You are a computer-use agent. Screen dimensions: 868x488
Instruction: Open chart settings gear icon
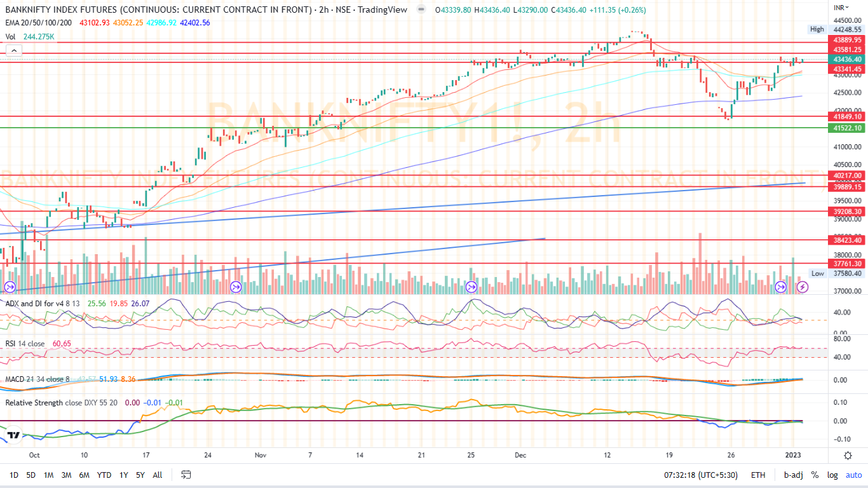pos(848,456)
